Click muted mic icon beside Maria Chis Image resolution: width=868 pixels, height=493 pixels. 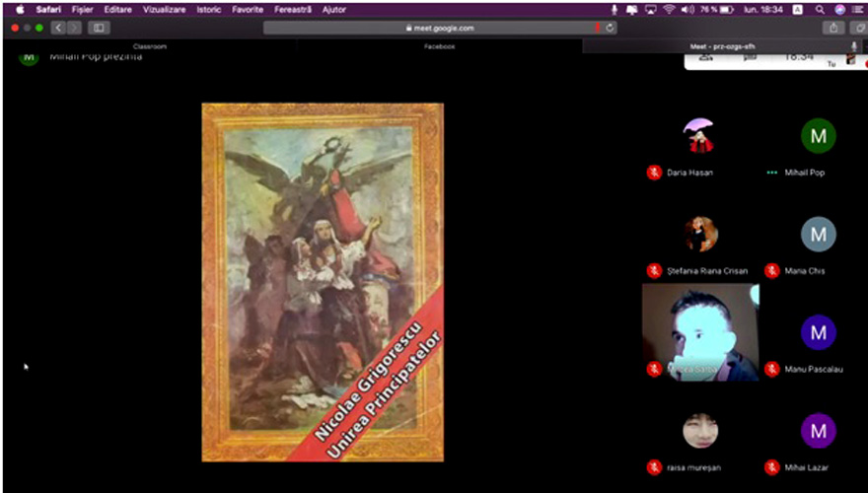(771, 271)
